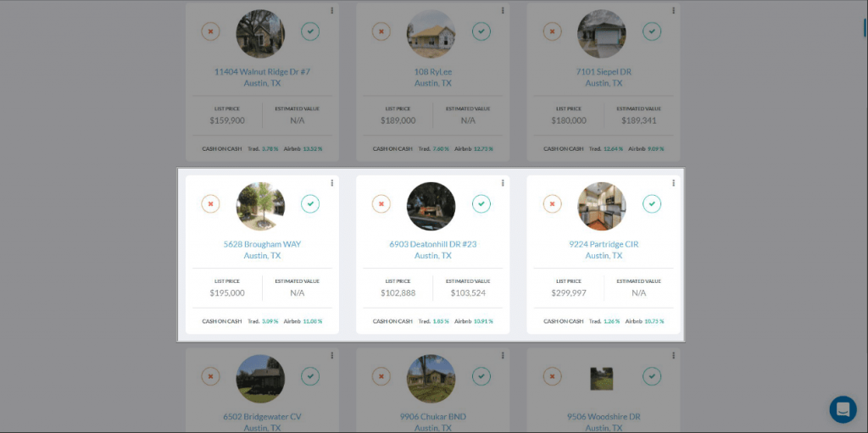The height and width of the screenshot is (433, 868).
Task: Click the page vertical scrollbar
Action: pyautogui.click(x=864, y=25)
